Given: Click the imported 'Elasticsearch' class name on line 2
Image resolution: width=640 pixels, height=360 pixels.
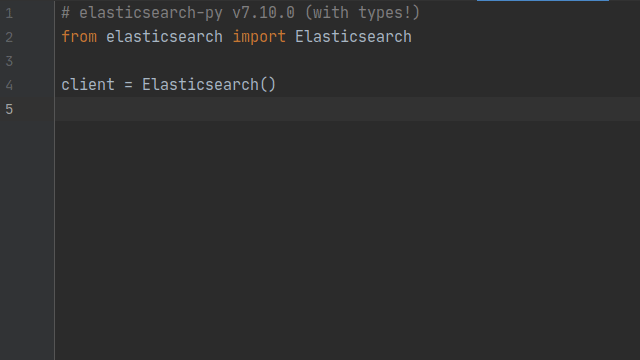Looking at the screenshot, I should 353,37.
